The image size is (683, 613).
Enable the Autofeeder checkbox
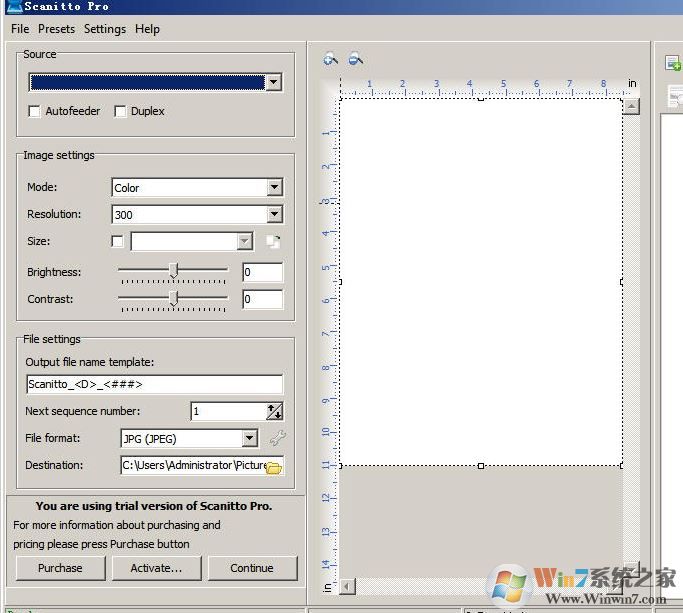click(34, 112)
